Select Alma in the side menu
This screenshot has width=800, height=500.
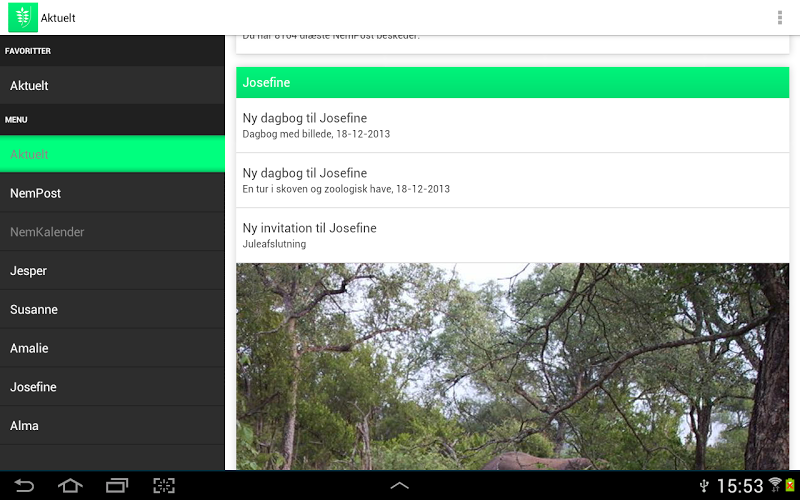(112, 426)
